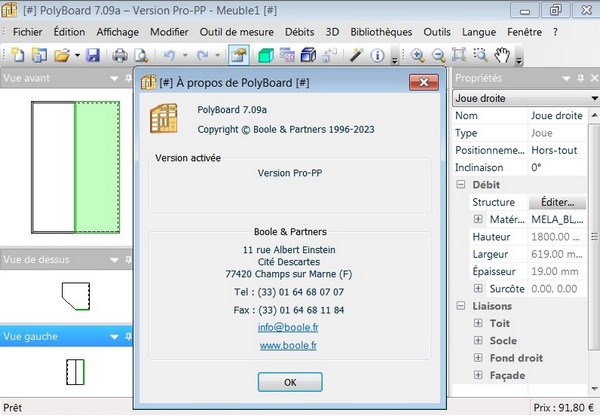Click the Zoom in magnifier icon
The image size is (600, 416).
point(417,55)
